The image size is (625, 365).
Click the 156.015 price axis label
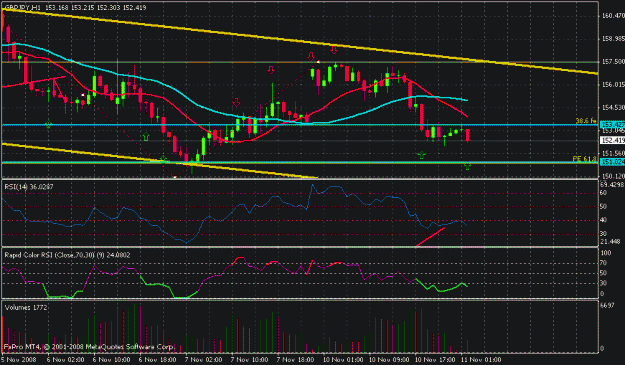[613, 84]
